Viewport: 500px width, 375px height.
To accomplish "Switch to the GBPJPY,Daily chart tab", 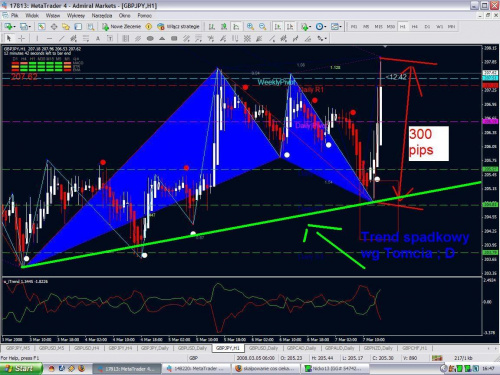I will coord(155,348).
